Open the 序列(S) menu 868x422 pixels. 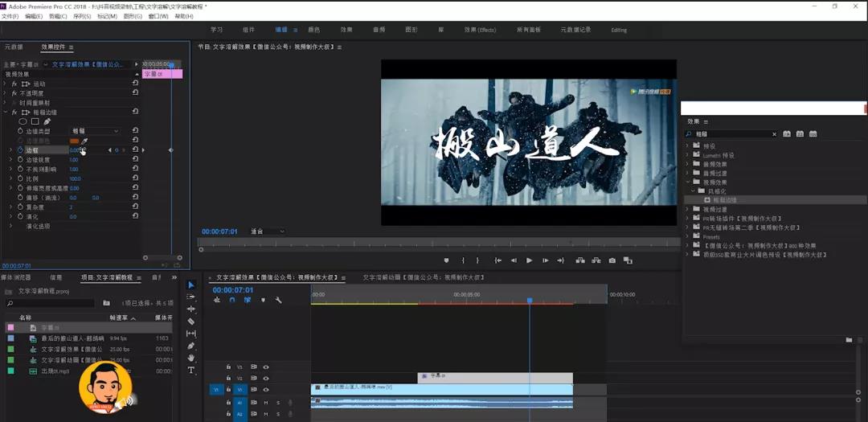coord(81,17)
